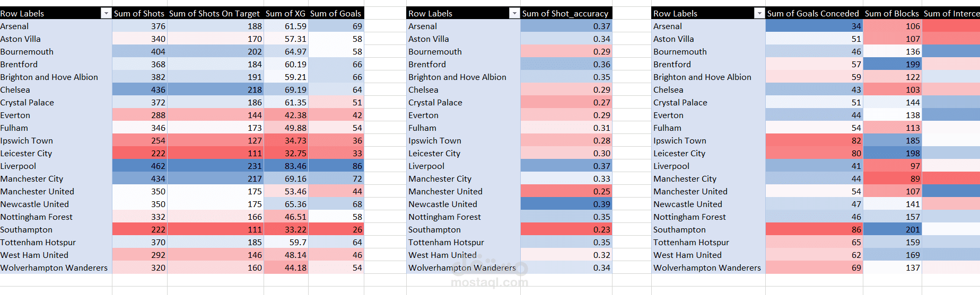980x295 pixels.
Task: Click the Sum of XG header cell
Action: [286, 13]
